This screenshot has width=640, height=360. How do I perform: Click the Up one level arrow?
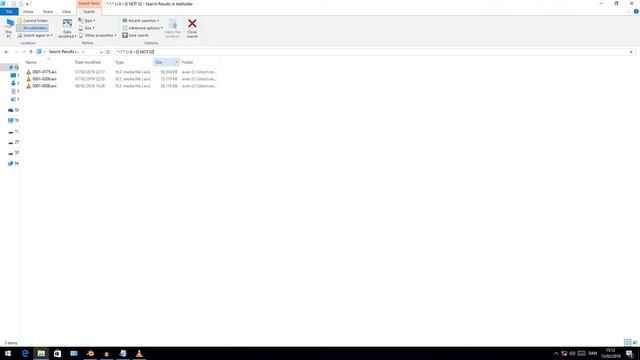31,52
